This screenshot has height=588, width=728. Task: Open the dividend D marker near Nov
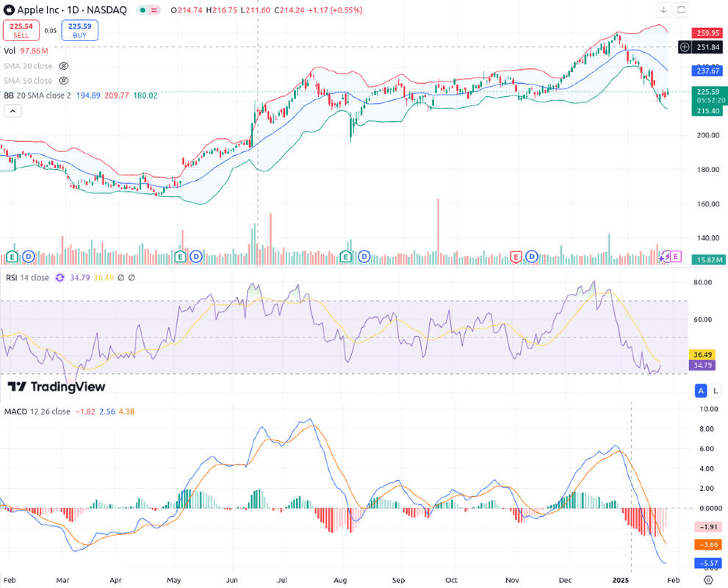pos(532,257)
